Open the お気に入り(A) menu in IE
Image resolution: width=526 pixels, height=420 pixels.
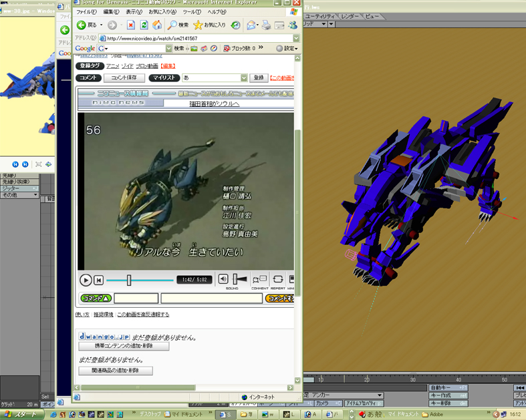point(162,12)
